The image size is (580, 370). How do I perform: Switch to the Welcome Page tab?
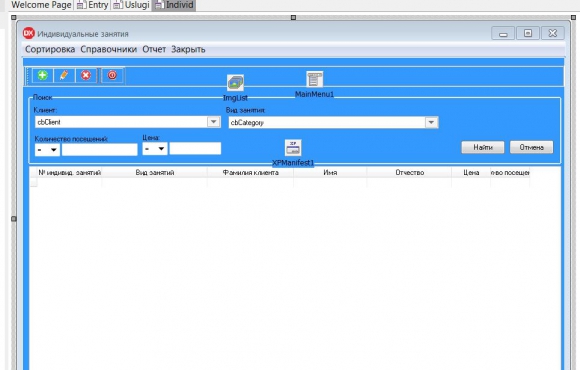(x=41, y=5)
